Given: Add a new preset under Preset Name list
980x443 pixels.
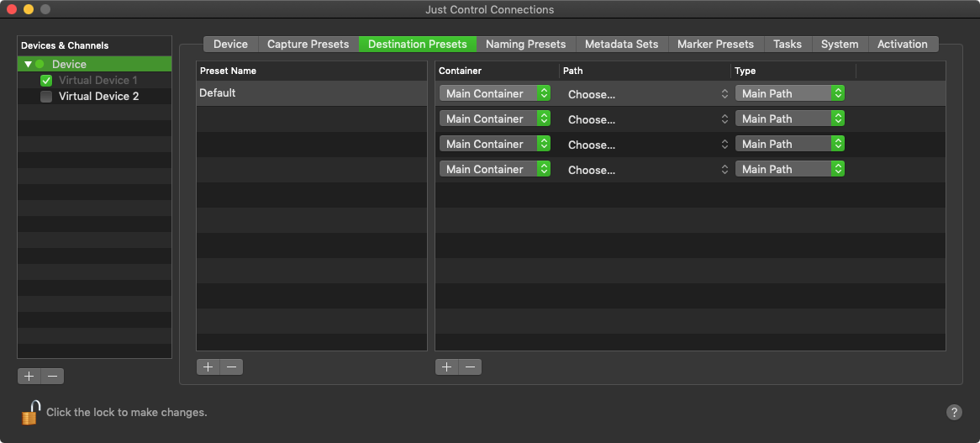Looking at the screenshot, I should (208, 367).
